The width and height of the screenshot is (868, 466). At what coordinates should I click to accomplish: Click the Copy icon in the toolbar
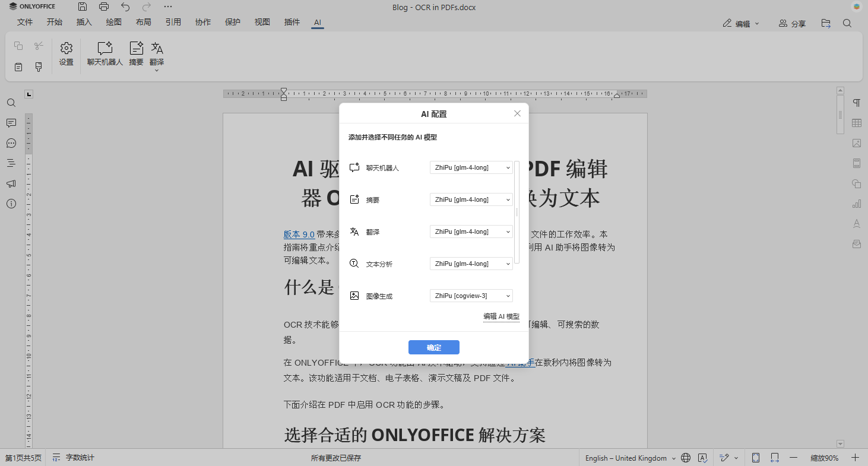point(18,46)
